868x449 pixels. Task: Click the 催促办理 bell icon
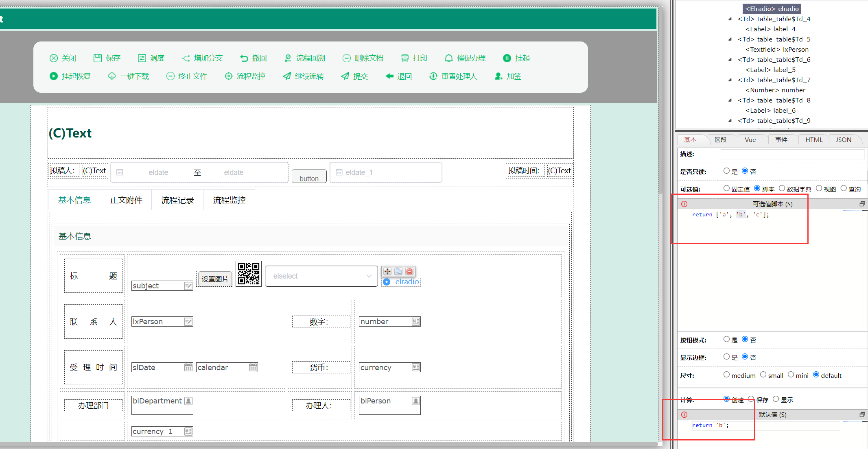tap(448, 58)
